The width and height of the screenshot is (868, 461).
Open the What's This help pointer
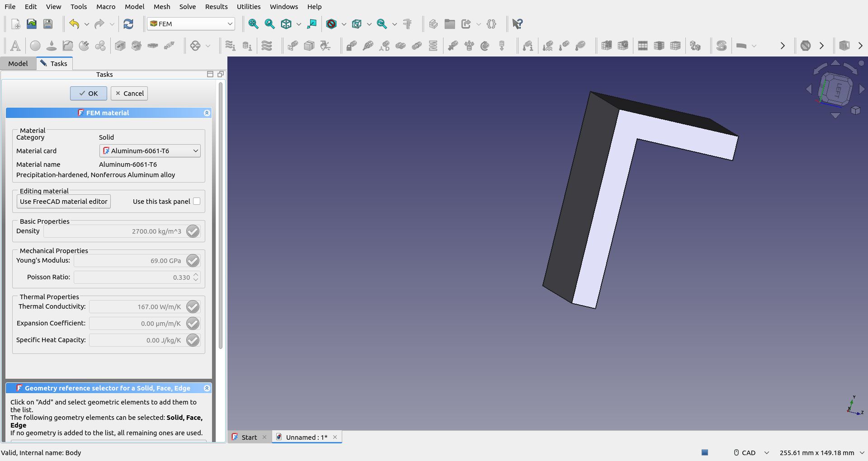click(518, 24)
